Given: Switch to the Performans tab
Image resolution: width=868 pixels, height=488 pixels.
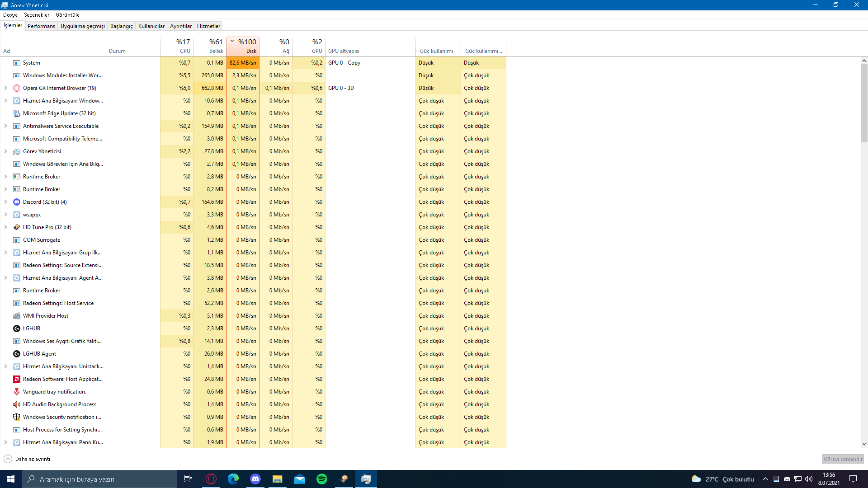Looking at the screenshot, I should [41, 26].
